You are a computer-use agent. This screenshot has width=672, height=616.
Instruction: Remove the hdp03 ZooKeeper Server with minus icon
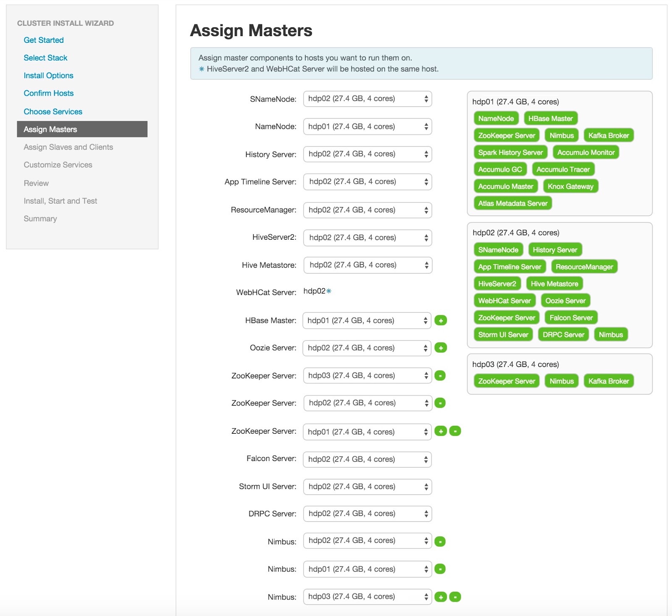[x=440, y=375]
